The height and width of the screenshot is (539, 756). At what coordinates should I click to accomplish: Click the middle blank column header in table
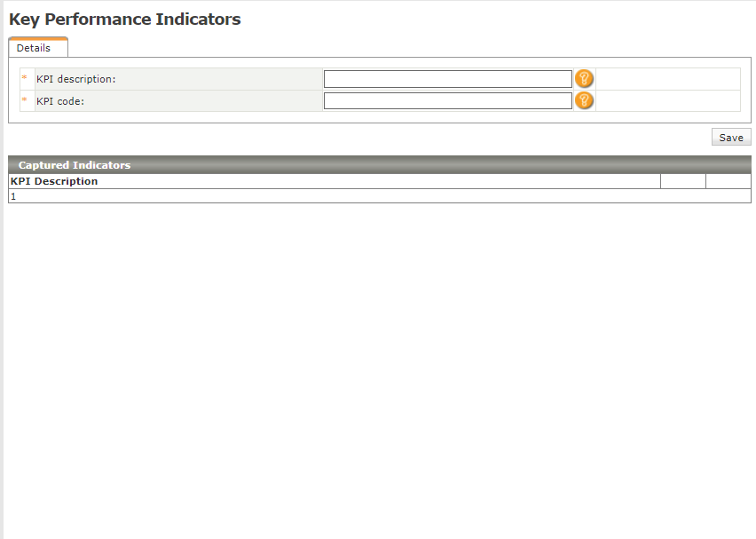coord(682,181)
